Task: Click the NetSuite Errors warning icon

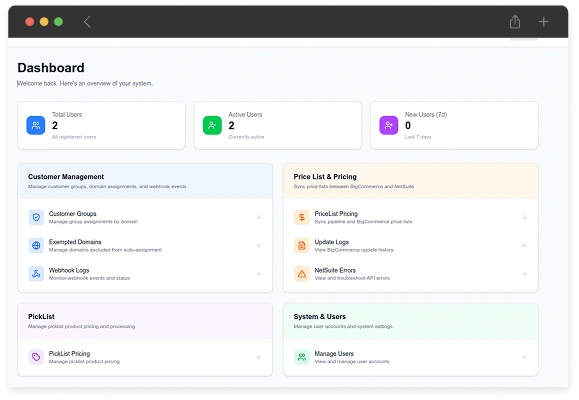Action: 302,274
